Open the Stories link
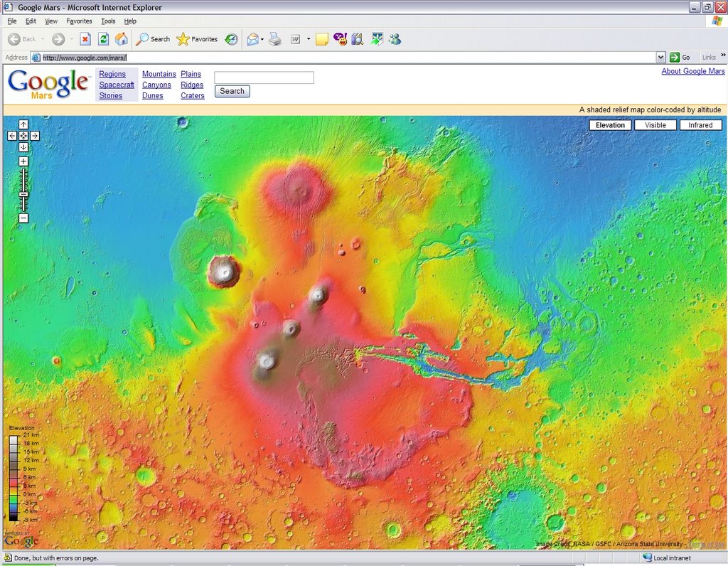This screenshot has width=728, height=566. 110,95
